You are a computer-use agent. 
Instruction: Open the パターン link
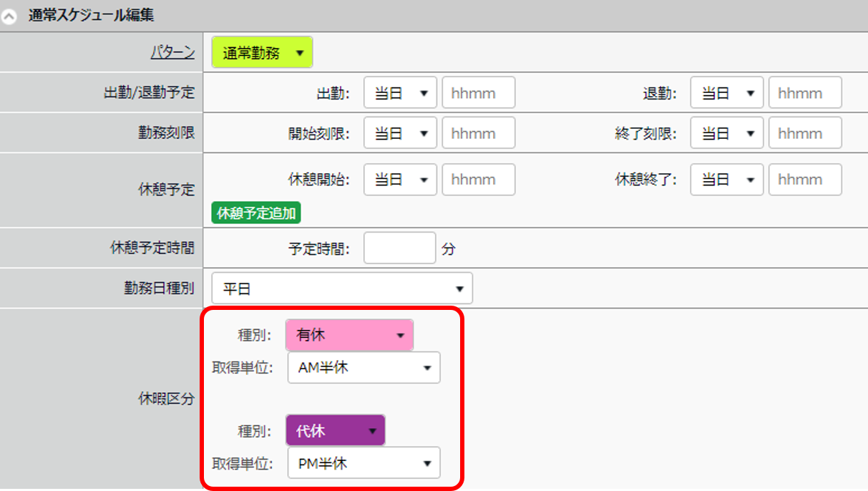click(172, 52)
